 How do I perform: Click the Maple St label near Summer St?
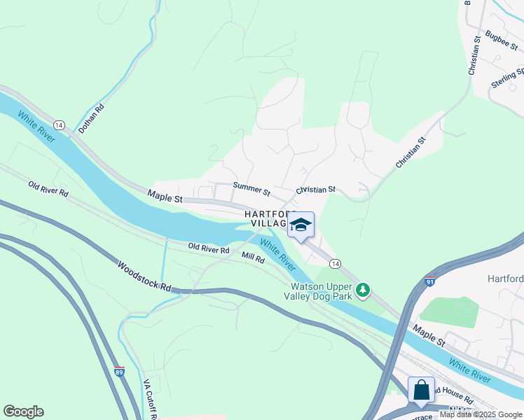click(165, 196)
